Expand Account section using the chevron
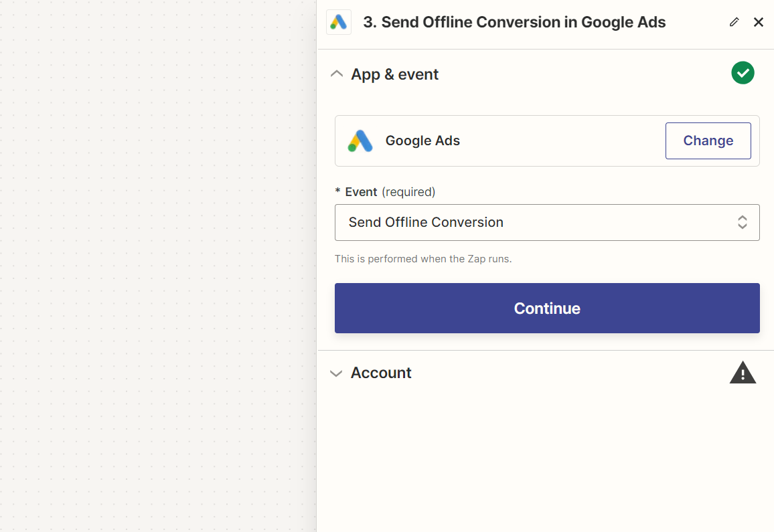 point(336,373)
